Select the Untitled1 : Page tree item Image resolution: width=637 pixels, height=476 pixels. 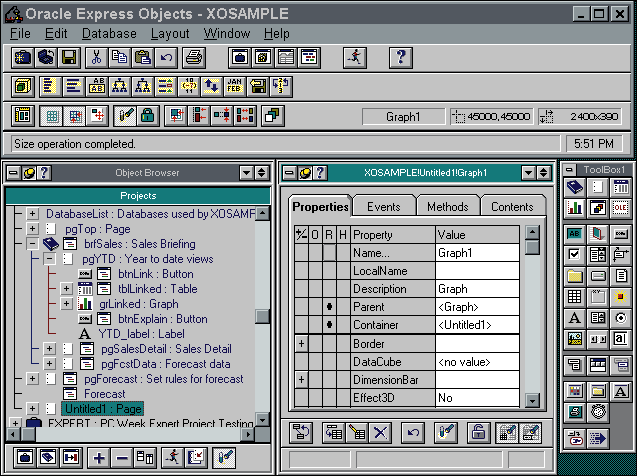tap(103, 409)
